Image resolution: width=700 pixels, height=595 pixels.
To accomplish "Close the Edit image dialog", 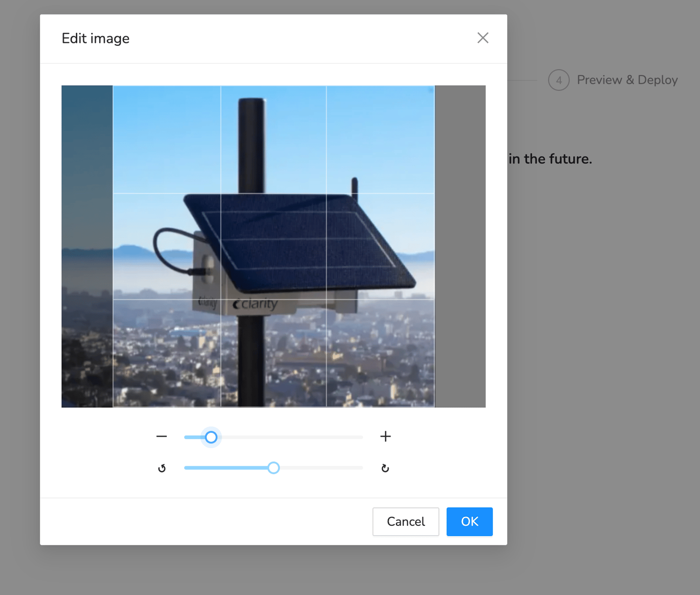I will pos(482,38).
